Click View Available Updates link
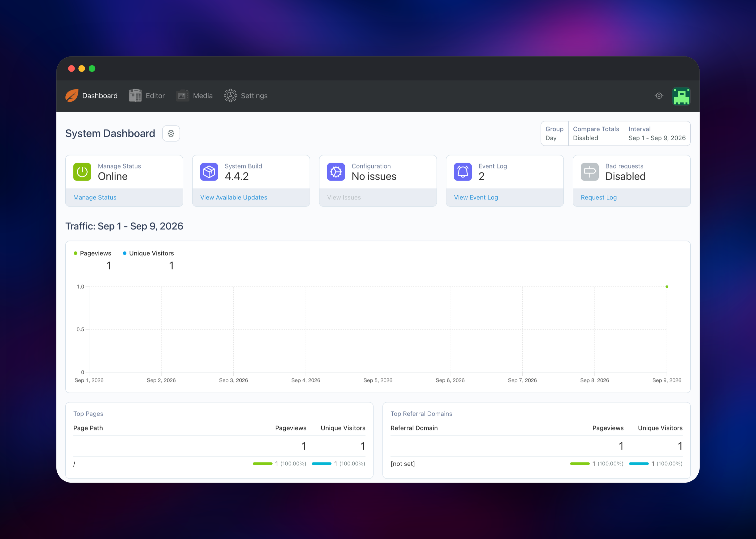The image size is (756, 539). pos(234,198)
